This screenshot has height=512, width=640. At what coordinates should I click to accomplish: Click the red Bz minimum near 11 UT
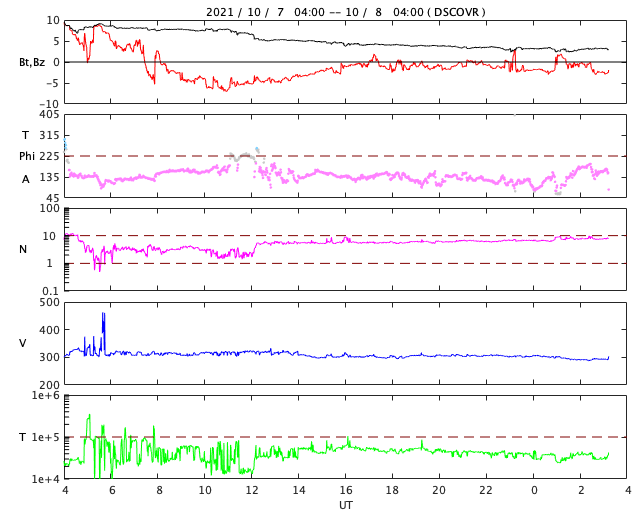coord(225,89)
